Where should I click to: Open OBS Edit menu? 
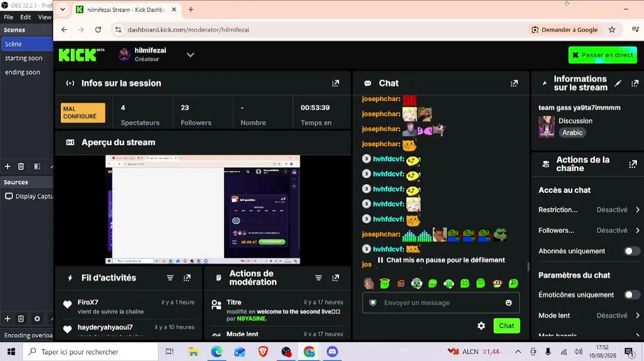point(26,17)
